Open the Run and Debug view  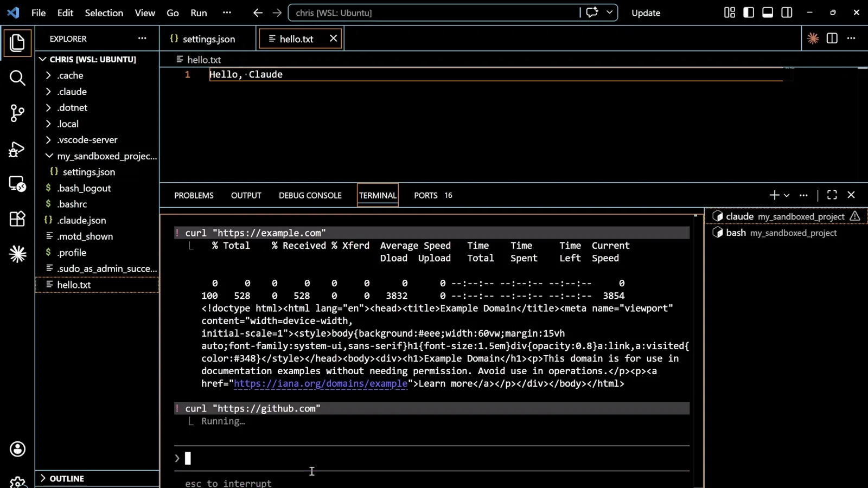pyautogui.click(x=17, y=149)
